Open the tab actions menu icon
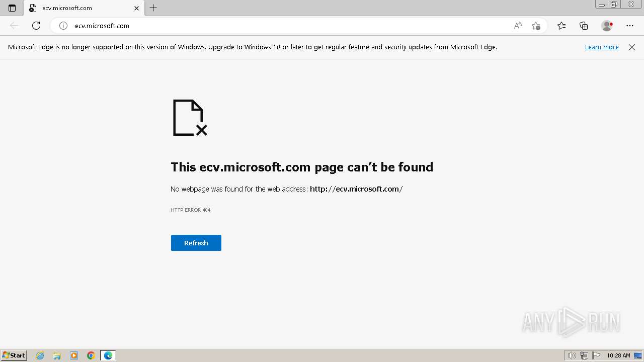The height and width of the screenshot is (362, 644). 12,8
